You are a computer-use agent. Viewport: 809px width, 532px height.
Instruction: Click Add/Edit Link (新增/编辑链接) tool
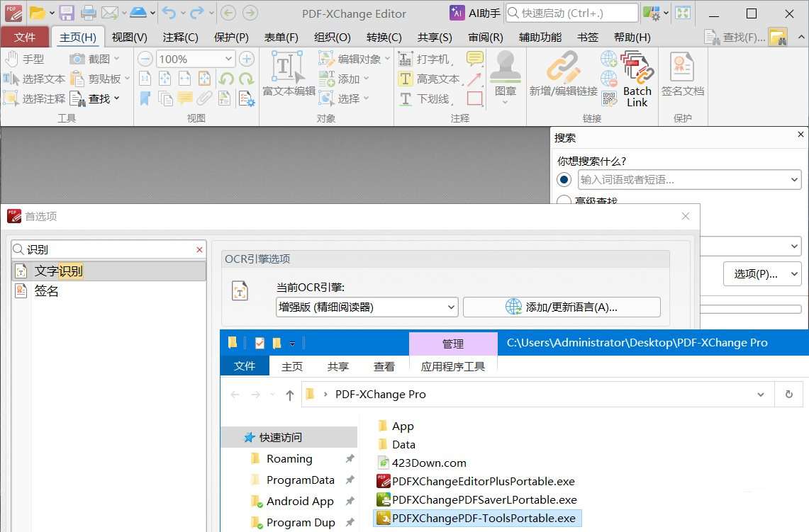click(563, 74)
